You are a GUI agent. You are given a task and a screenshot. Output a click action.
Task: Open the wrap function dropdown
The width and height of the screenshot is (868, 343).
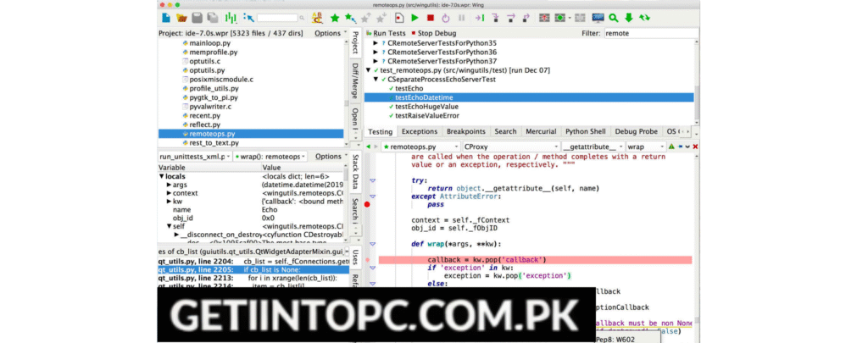click(x=646, y=147)
